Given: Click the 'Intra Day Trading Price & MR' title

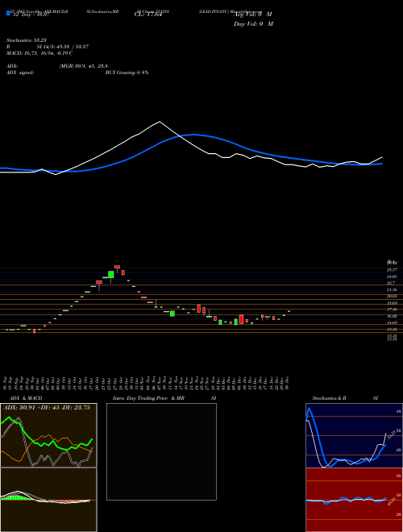Looking at the screenshot, I should 148,398.
